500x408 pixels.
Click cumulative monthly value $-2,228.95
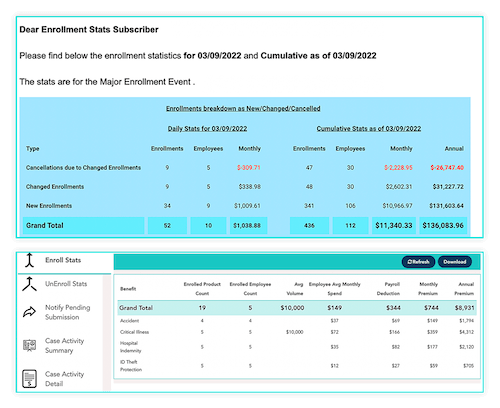398,167
